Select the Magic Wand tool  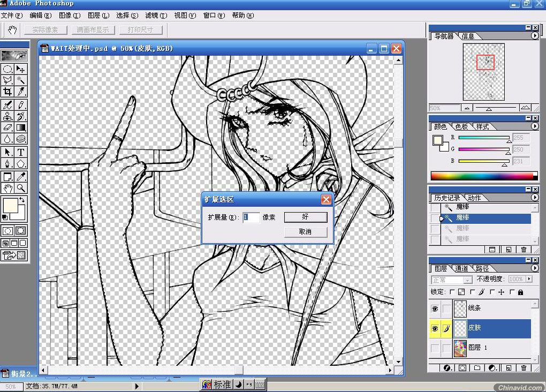[21, 80]
